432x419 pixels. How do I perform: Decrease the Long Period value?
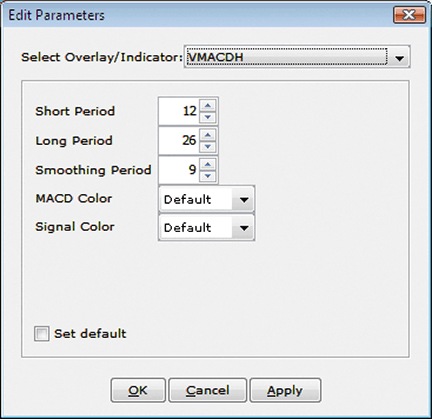click(208, 146)
